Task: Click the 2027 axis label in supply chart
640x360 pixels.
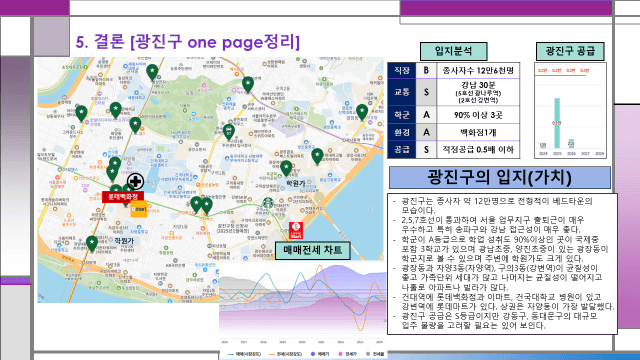Action: point(585,154)
